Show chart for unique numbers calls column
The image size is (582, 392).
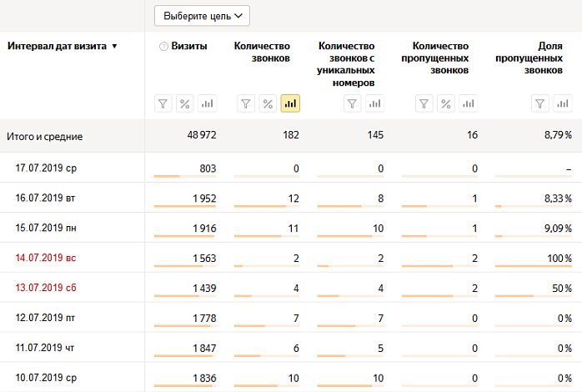click(375, 103)
